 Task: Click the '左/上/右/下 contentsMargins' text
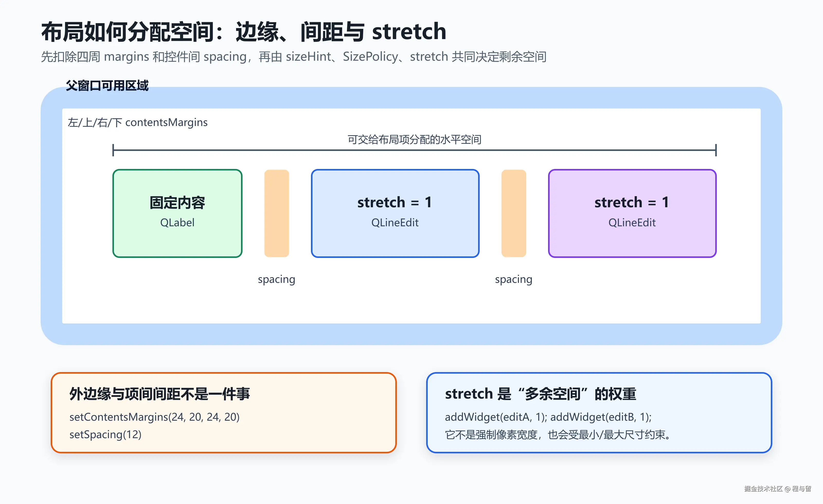click(138, 123)
